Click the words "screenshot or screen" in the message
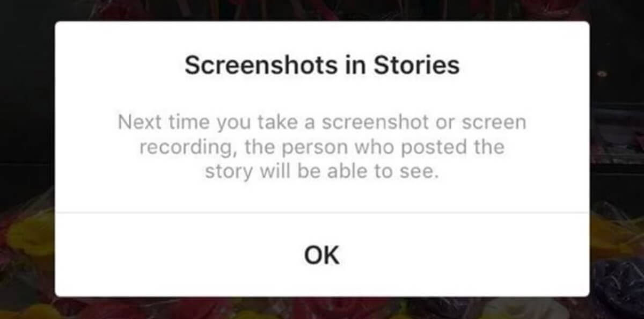644x319 pixels. [423, 123]
